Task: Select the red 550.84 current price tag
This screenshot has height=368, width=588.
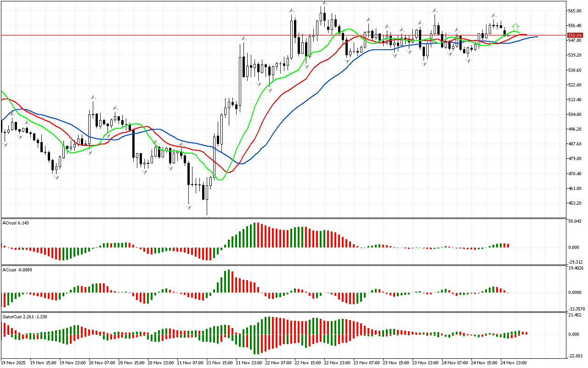Action: [x=574, y=35]
